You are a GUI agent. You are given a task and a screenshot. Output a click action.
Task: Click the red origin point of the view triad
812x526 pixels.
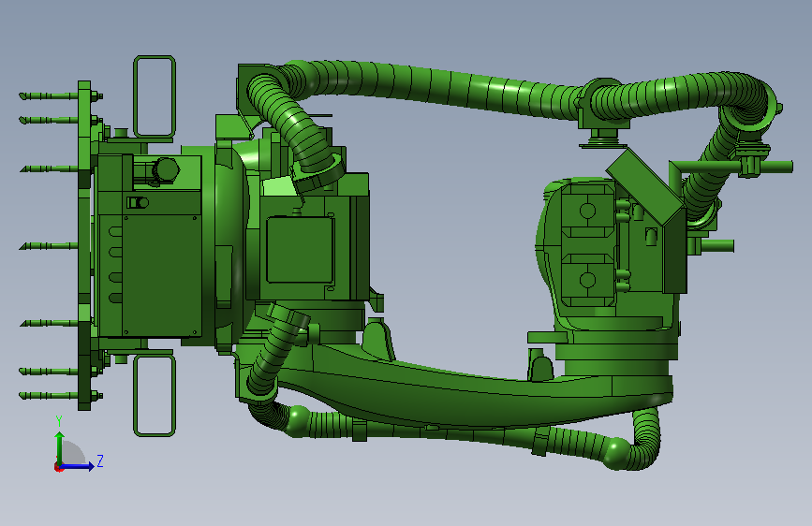click(58, 467)
